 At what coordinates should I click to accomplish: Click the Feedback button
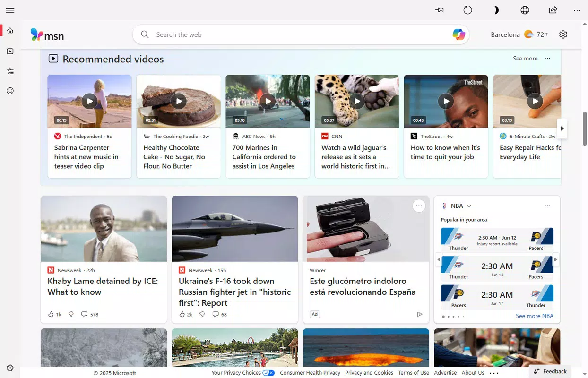[550, 371]
